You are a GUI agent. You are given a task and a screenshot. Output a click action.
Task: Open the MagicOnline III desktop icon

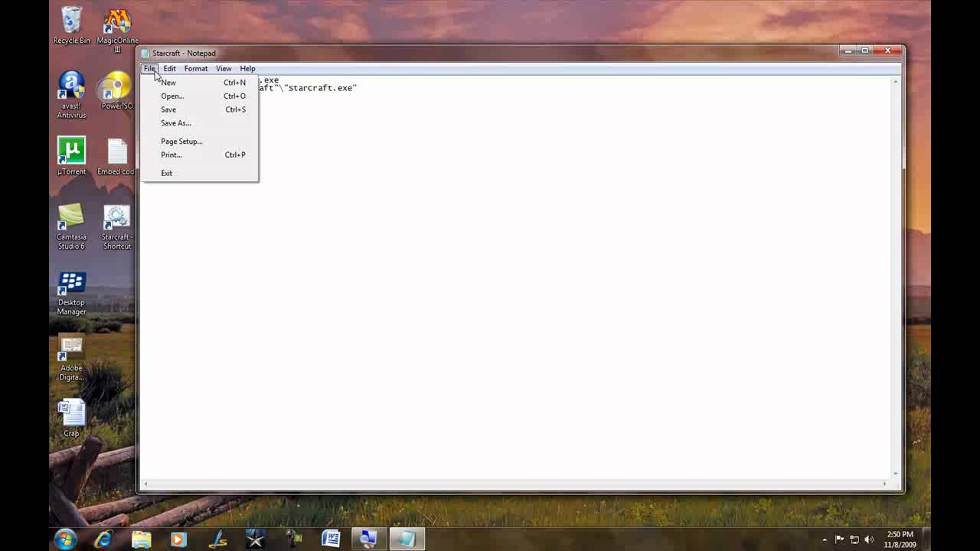117,29
